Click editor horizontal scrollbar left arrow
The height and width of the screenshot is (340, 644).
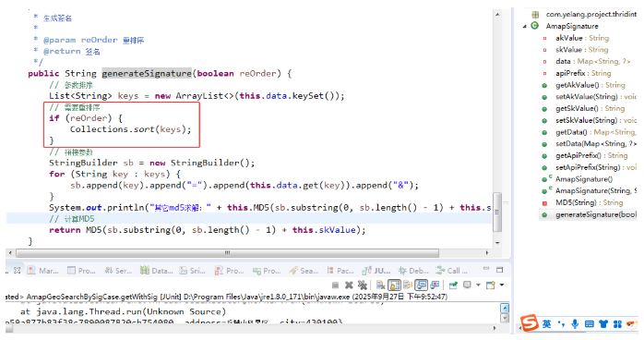pos(10,253)
